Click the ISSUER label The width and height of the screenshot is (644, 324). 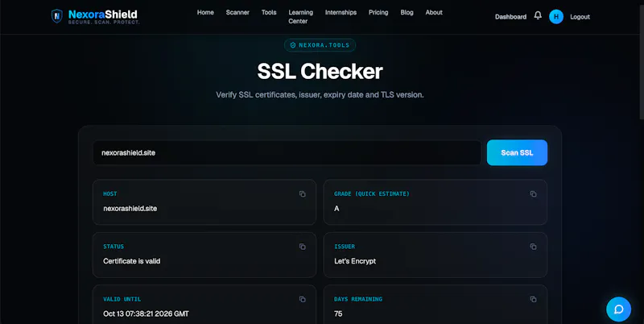(x=345, y=247)
